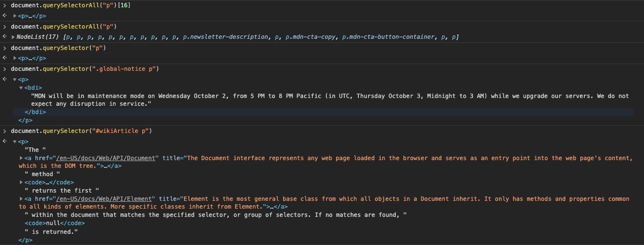
Task: Select p.mdn-cta-copy in the NodeList
Action: 310,37
